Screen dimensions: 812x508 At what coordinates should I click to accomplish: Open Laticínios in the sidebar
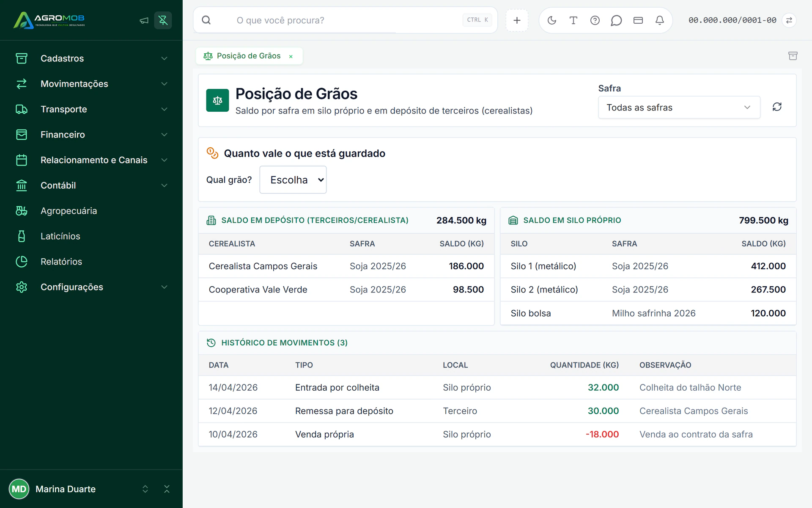pos(91,236)
